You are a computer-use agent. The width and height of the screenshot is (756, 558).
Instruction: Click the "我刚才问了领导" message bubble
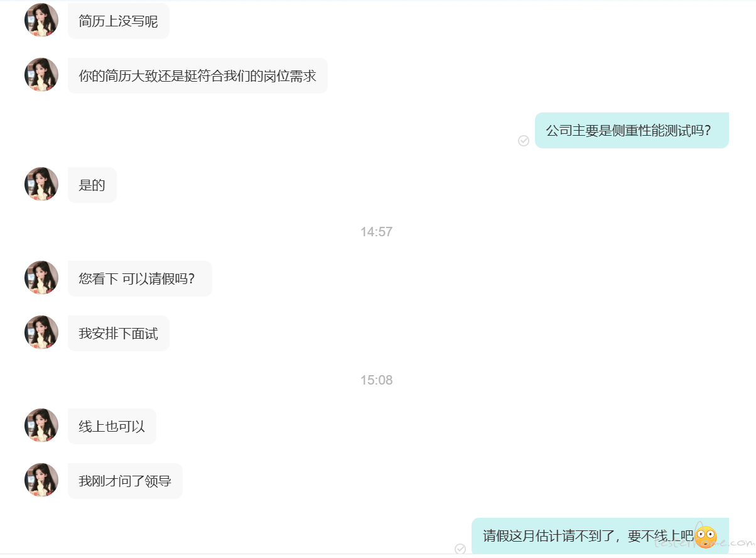[125, 481]
